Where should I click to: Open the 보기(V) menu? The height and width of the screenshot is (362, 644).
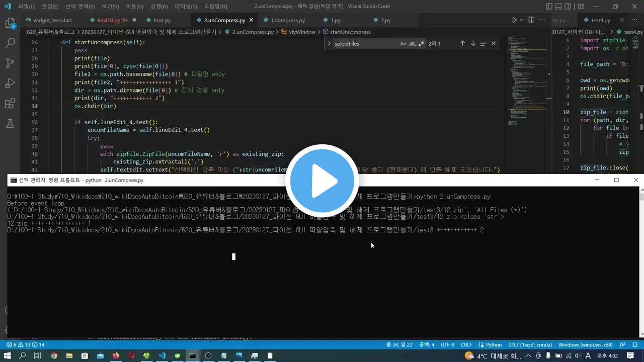pyautogui.click(x=110, y=7)
